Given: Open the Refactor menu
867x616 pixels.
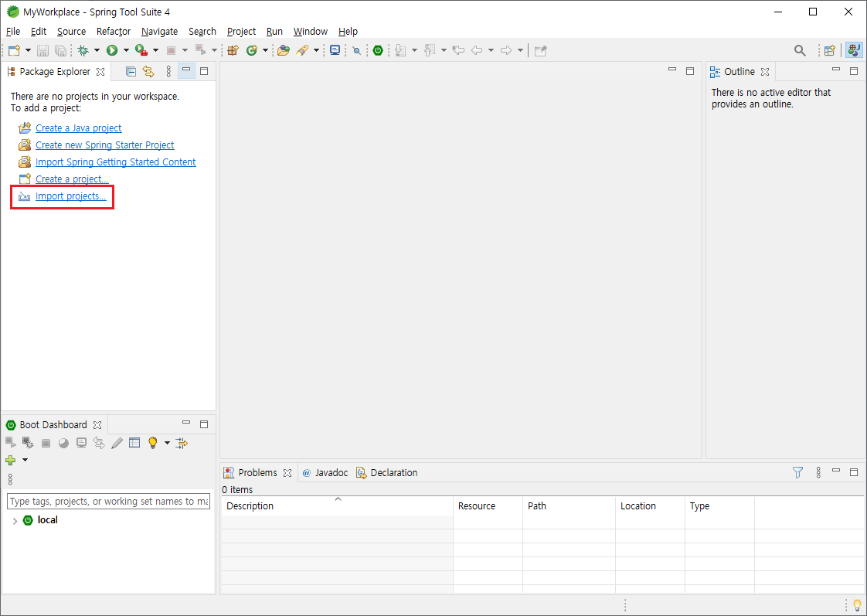Looking at the screenshot, I should click(114, 32).
